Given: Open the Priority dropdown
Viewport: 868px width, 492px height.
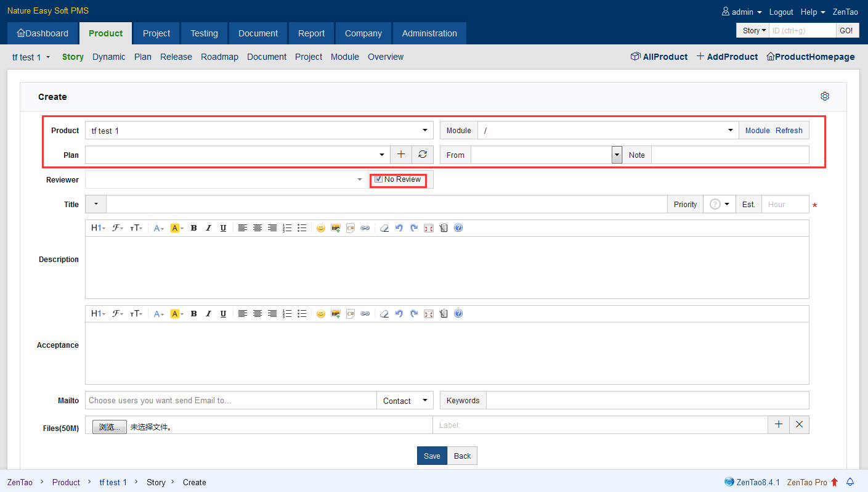Looking at the screenshot, I should (720, 205).
